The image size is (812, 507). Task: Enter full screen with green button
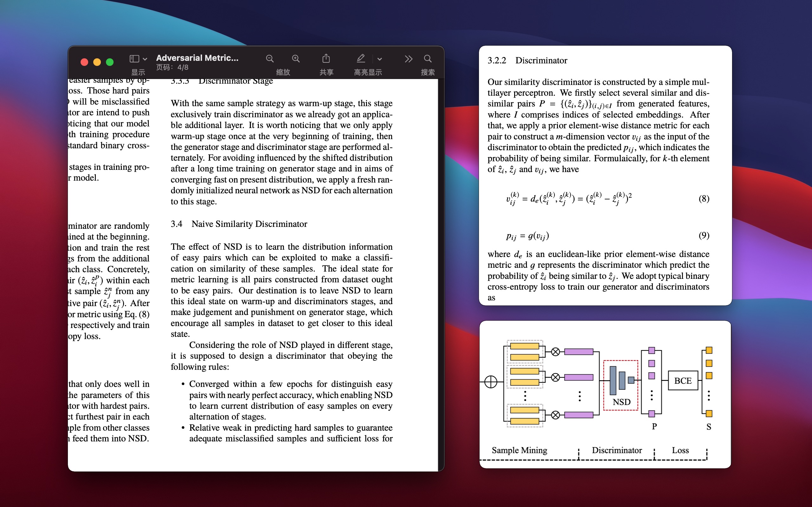(110, 62)
